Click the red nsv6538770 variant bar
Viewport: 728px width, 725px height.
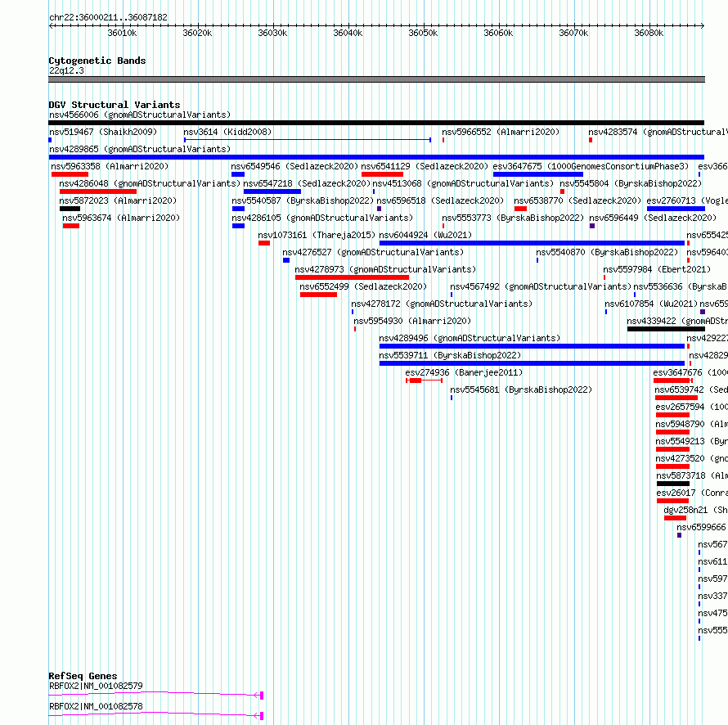(520, 209)
